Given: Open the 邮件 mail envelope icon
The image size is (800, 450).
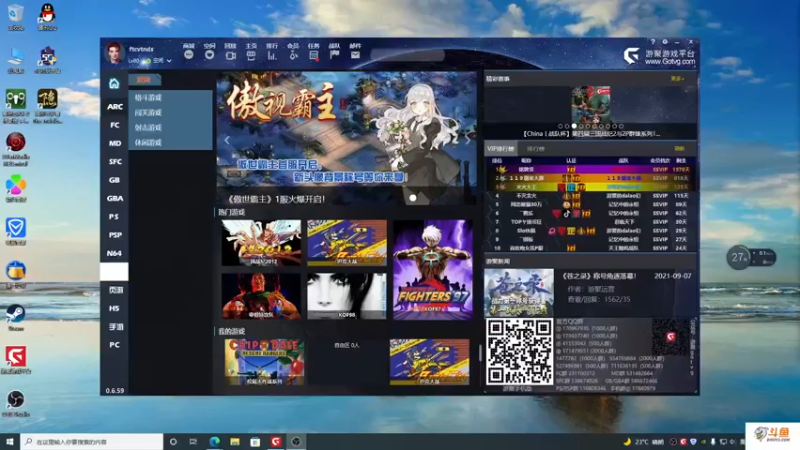Looking at the screenshot, I should (355, 55).
